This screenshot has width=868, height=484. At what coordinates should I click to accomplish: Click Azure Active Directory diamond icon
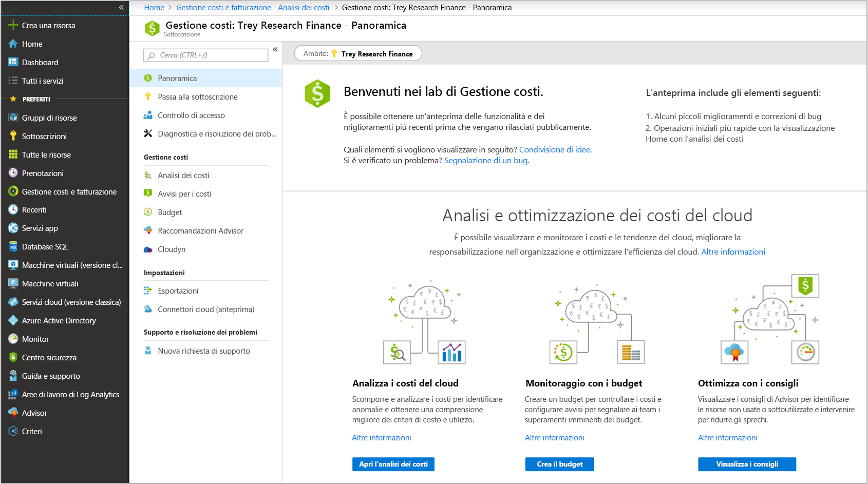tap(13, 320)
